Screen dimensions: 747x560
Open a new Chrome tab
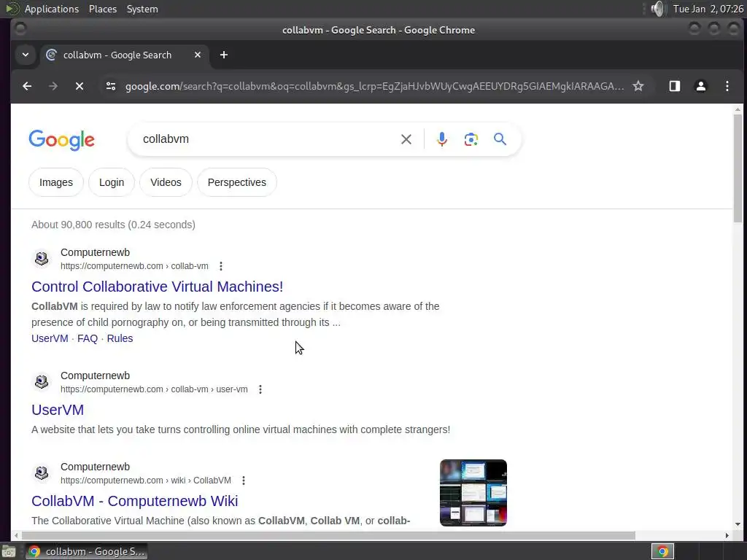pos(224,55)
